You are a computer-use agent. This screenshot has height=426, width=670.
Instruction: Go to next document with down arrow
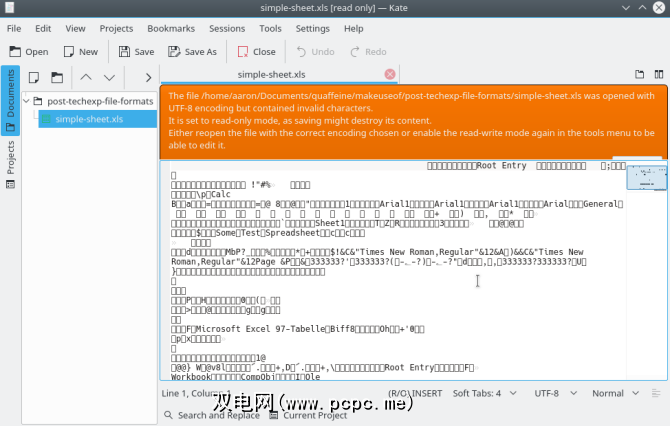[x=109, y=77]
